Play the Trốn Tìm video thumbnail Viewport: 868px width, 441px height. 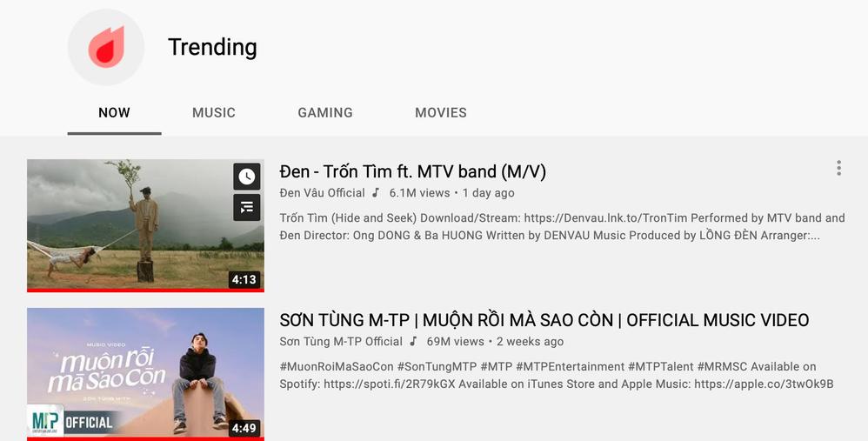point(145,224)
